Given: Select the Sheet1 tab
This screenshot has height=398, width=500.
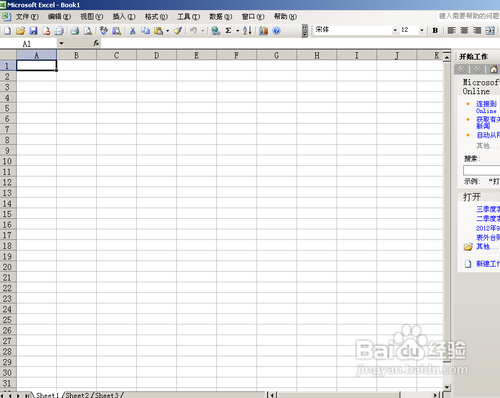Looking at the screenshot, I should coord(47,395).
